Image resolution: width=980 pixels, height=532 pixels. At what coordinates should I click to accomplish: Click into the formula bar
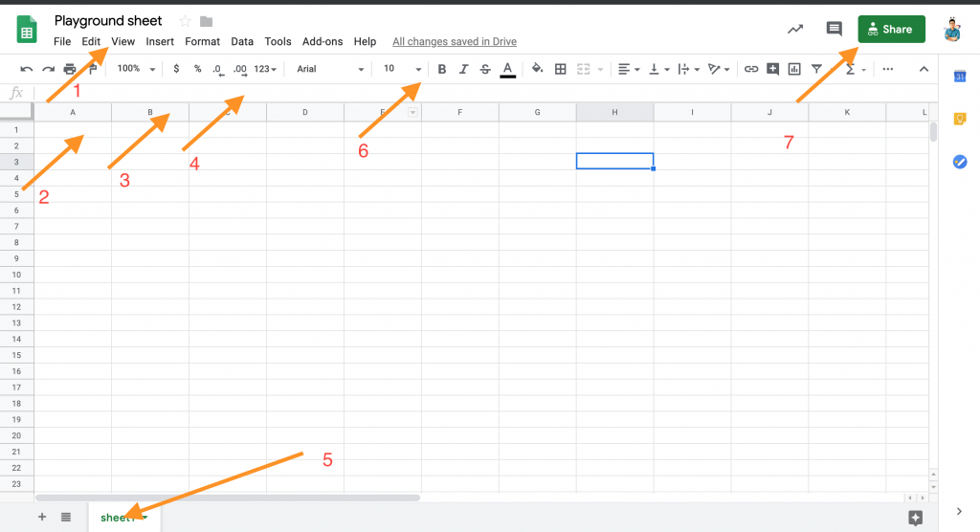pyautogui.click(x=485, y=93)
